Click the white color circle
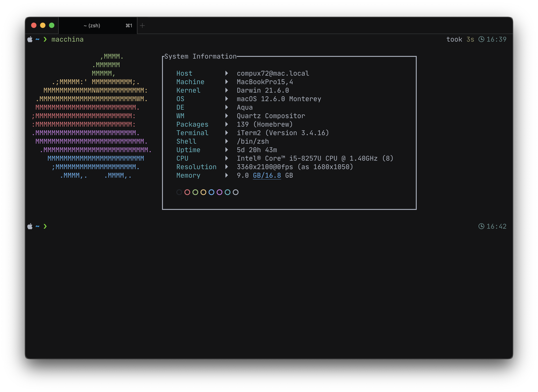 [236, 192]
